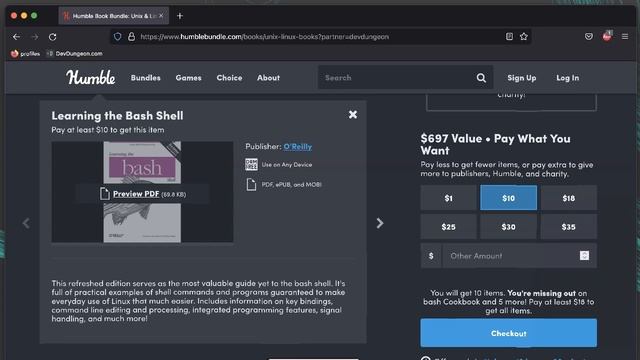This screenshot has height=360, width=640.
Task: Open the About menu
Action: (x=268, y=78)
